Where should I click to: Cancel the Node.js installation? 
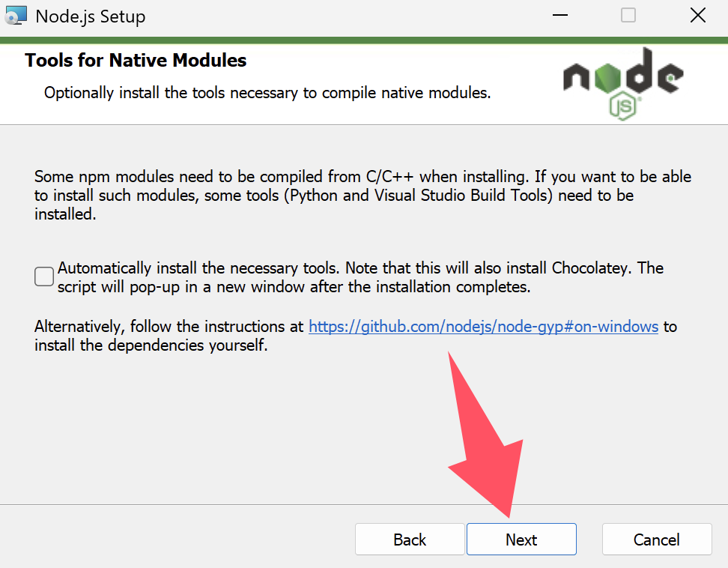click(657, 540)
